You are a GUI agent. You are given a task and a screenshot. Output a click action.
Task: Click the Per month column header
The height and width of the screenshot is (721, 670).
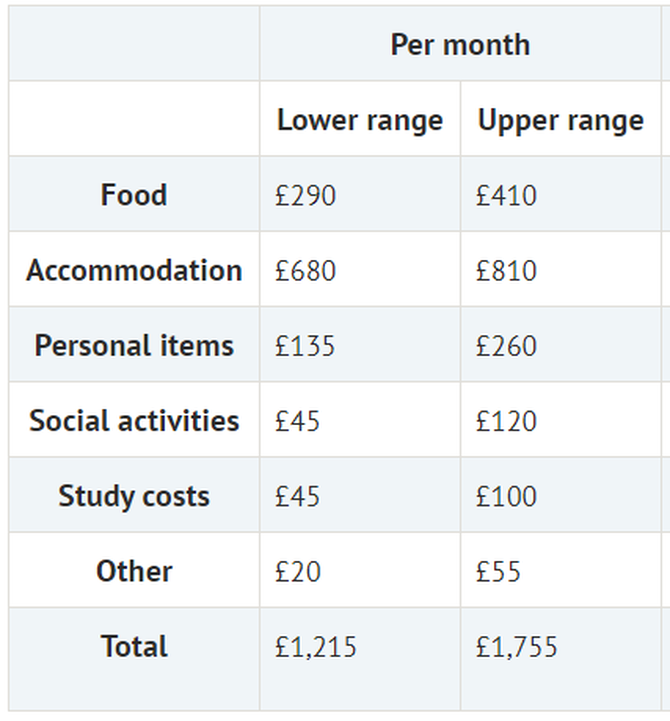pos(460,45)
